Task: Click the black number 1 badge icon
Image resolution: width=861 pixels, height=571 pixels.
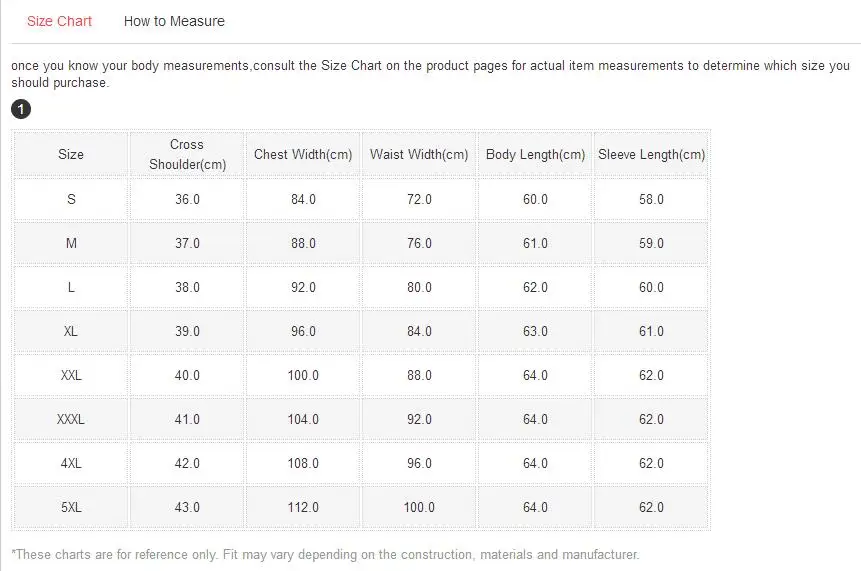Action: pos(21,109)
